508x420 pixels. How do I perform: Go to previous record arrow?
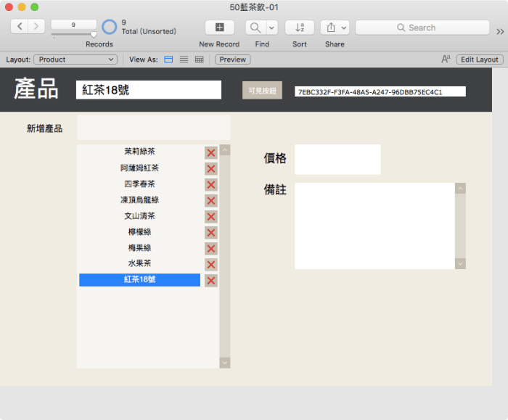click(19, 27)
